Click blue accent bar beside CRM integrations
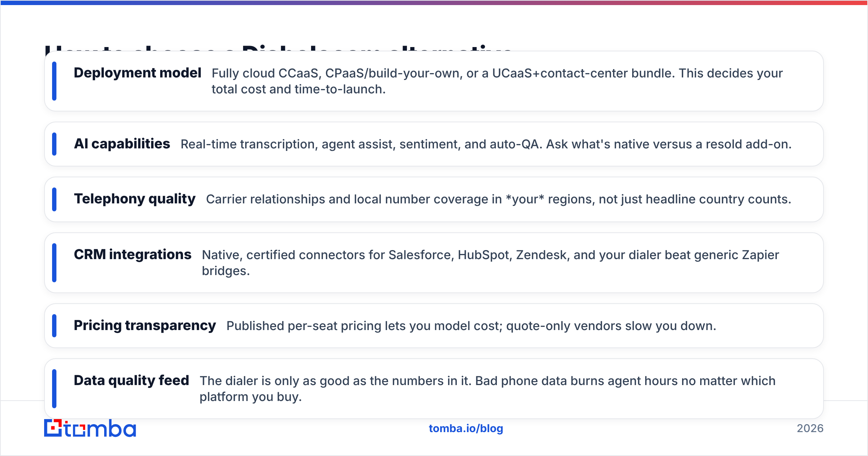This screenshot has width=868, height=456. pyautogui.click(x=54, y=263)
